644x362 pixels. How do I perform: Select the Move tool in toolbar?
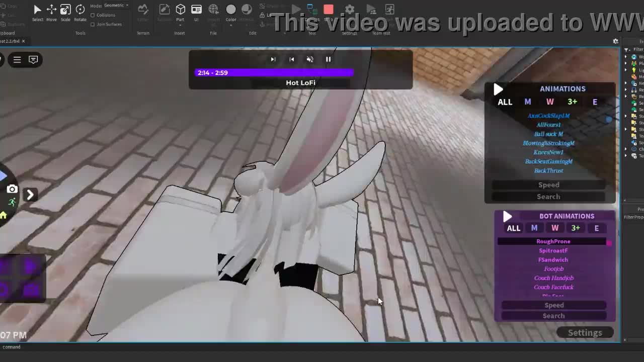point(51,10)
